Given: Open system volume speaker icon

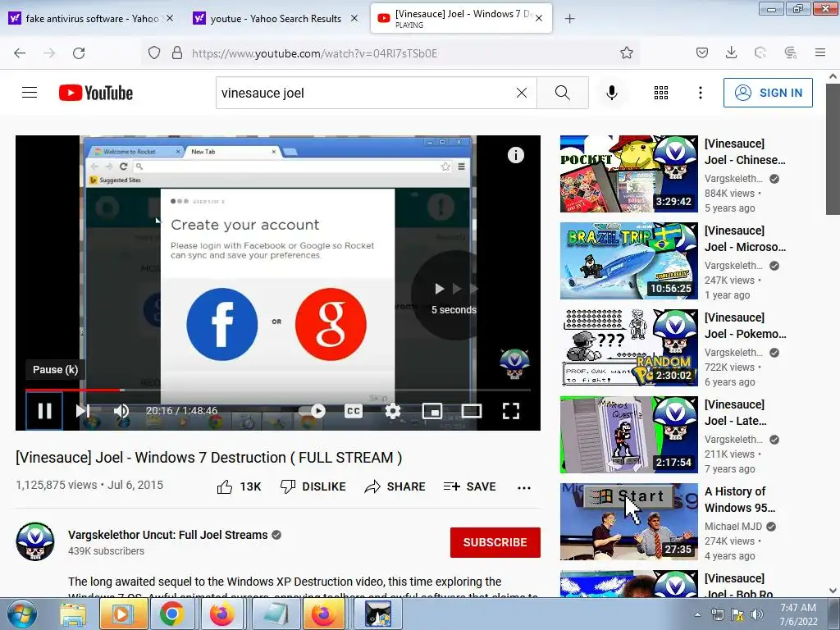Looking at the screenshot, I should coord(756,614).
